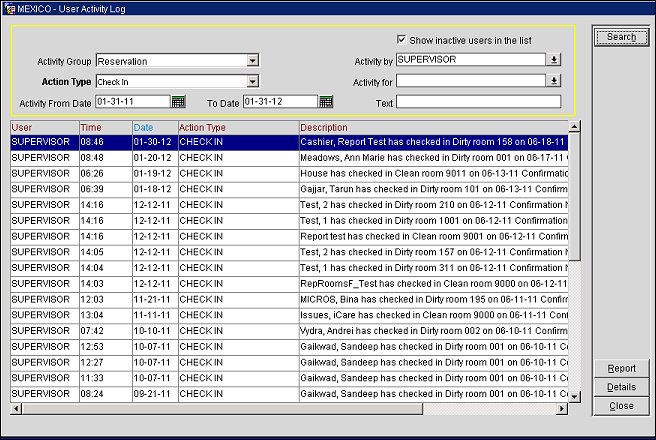Screen dimensions: 656x440
Task: Open the To Date calendar picker
Action: point(326,102)
